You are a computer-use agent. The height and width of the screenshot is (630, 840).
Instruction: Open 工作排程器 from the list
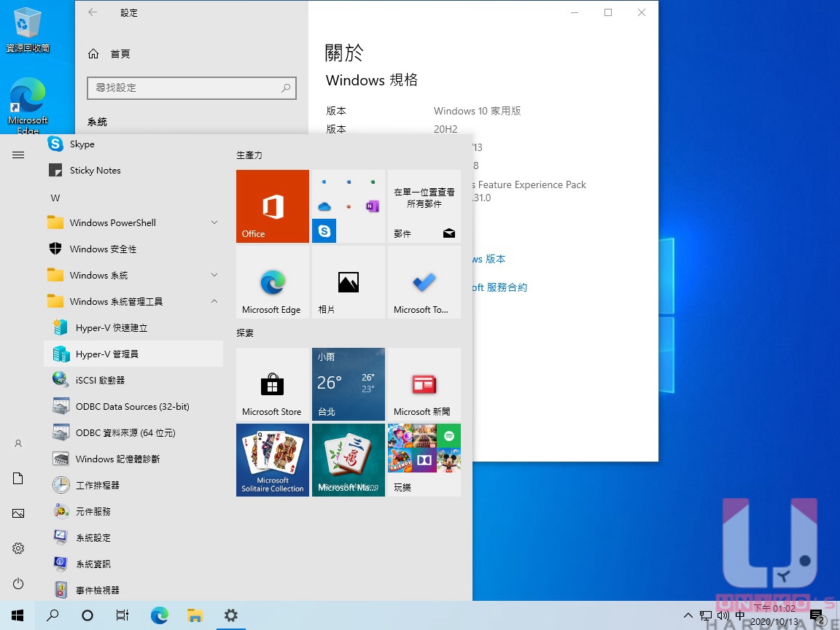[133, 486]
